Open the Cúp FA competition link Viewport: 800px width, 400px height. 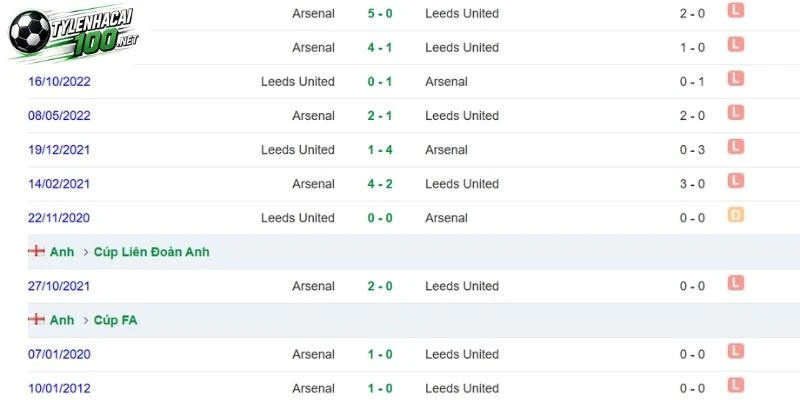(115, 320)
